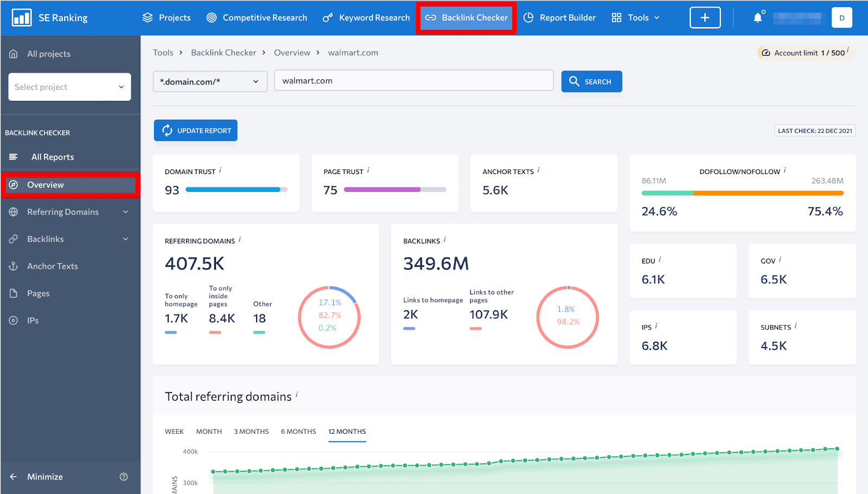Select the WEEK chart period tab
The width and height of the screenshot is (868, 494).
coord(174,432)
